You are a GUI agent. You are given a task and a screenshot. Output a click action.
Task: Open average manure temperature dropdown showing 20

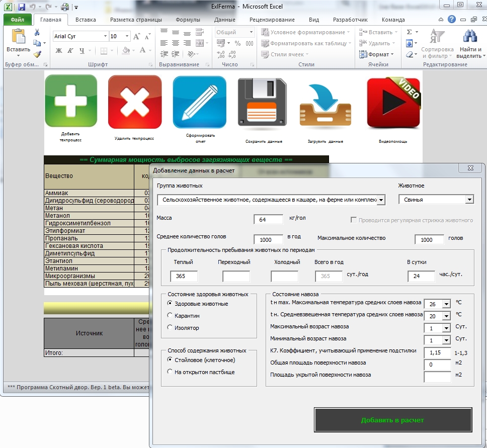point(446,316)
